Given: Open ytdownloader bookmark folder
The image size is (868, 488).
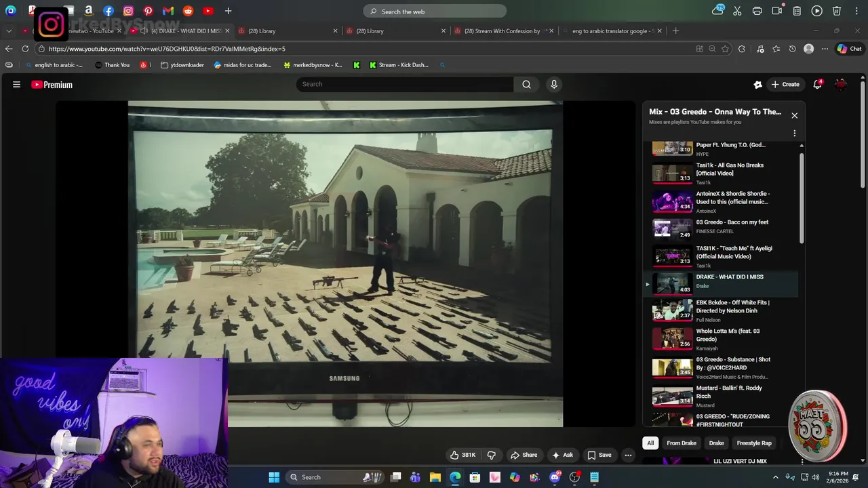Looking at the screenshot, I should [182, 65].
